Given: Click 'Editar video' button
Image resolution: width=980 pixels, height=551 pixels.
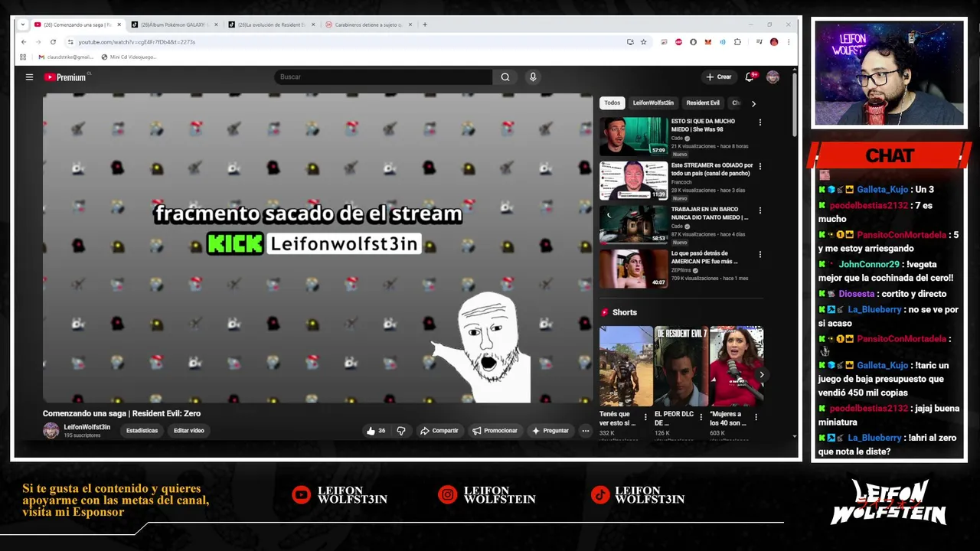Looking at the screenshot, I should point(188,431).
